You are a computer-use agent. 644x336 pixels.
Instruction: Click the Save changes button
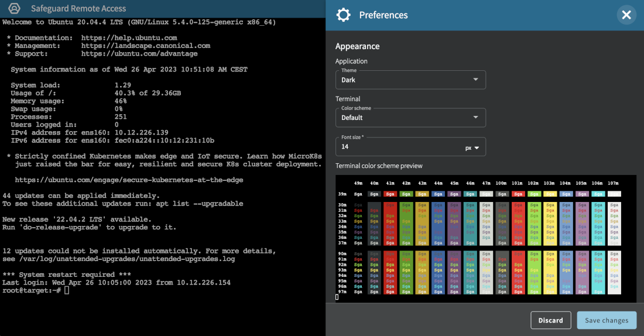(607, 320)
